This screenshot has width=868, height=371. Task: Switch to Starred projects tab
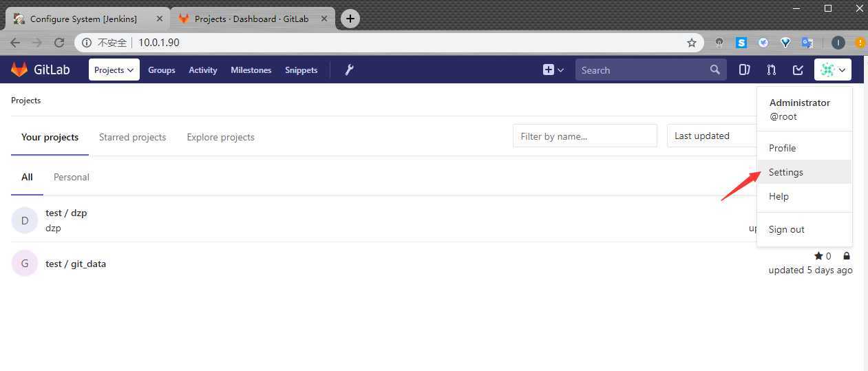[133, 137]
